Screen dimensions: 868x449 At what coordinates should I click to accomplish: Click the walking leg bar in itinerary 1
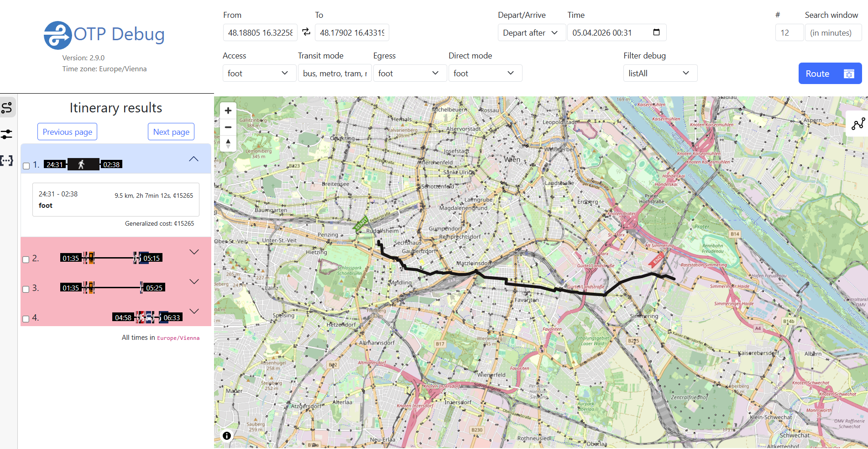click(83, 164)
